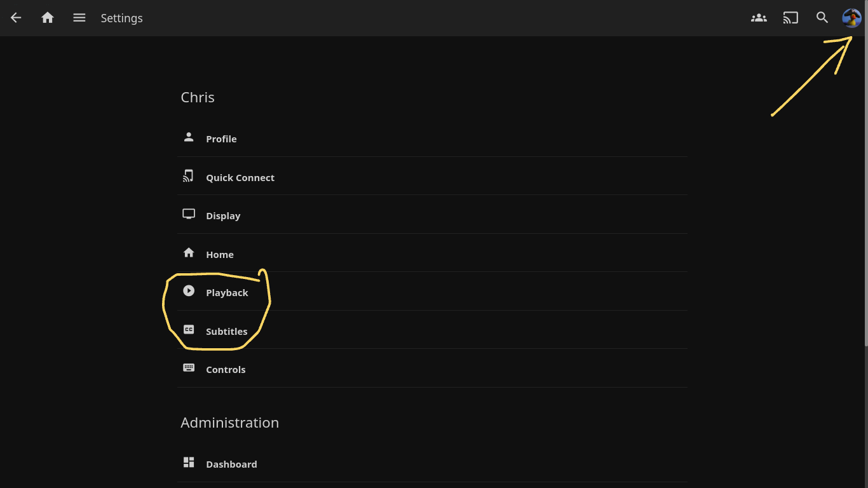Click the user avatar picture

(x=851, y=18)
